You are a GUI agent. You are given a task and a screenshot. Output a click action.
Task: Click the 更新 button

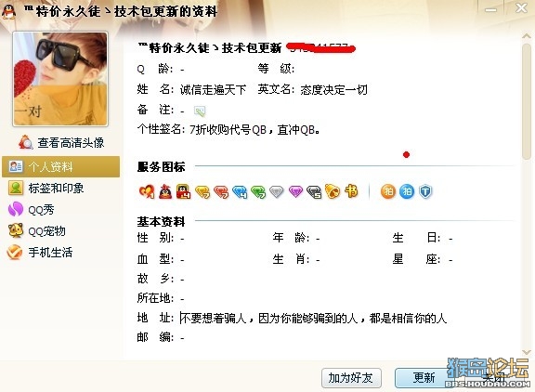(x=424, y=378)
